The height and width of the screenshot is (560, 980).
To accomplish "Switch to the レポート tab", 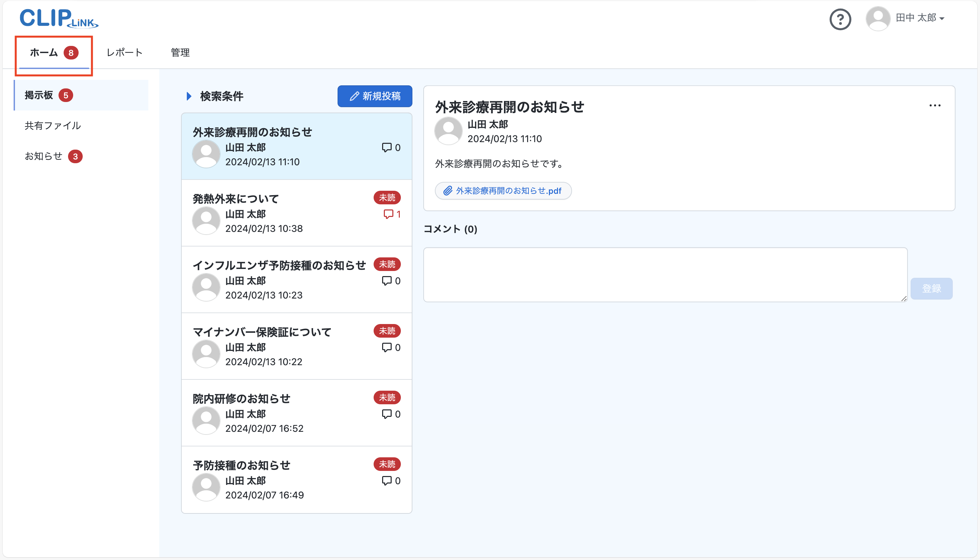I will click(x=124, y=53).
